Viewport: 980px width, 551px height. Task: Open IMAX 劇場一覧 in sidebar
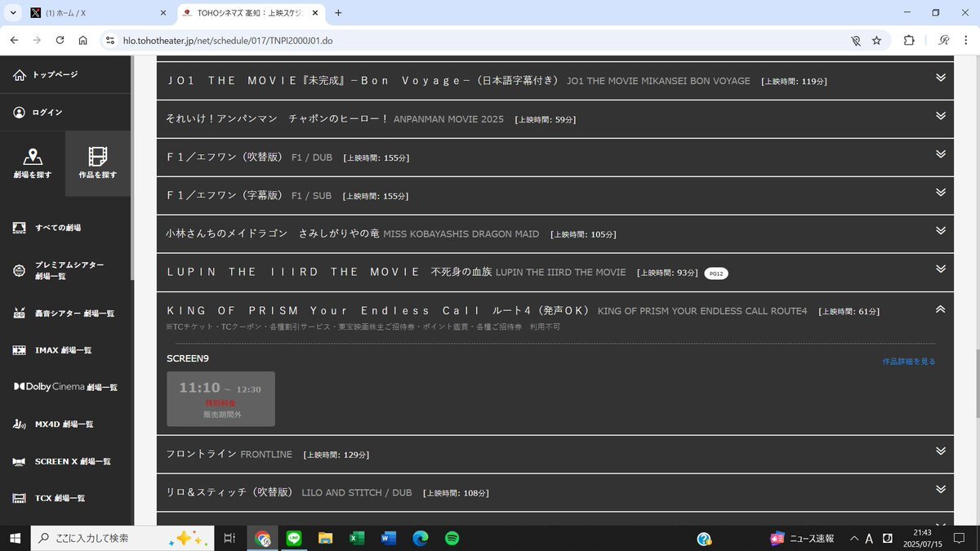pos(51,350)
